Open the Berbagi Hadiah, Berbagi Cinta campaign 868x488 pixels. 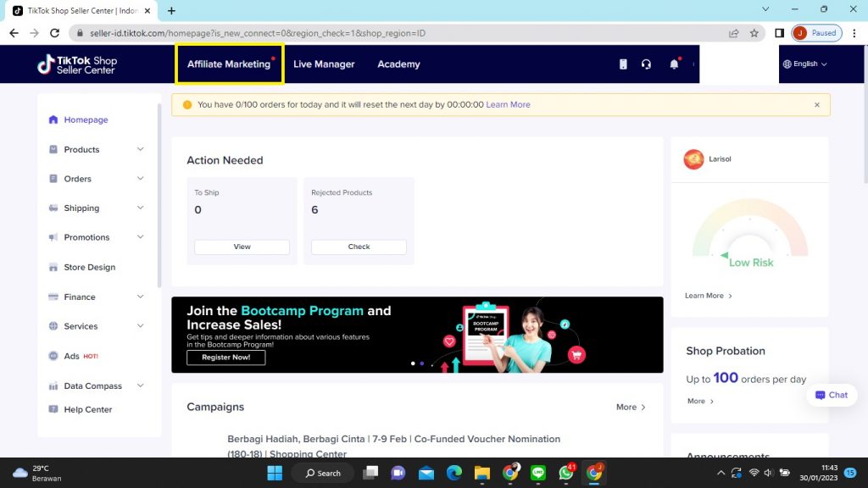393,446
